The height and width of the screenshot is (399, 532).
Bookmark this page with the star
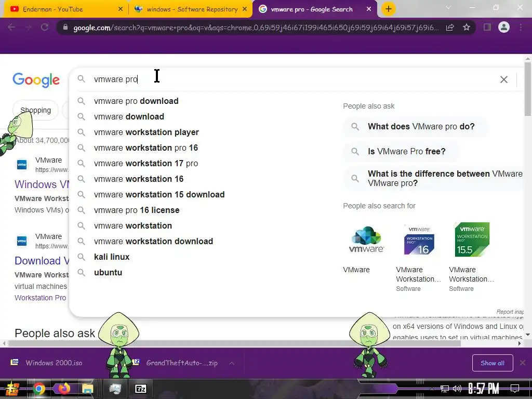(x=467, y=27)
